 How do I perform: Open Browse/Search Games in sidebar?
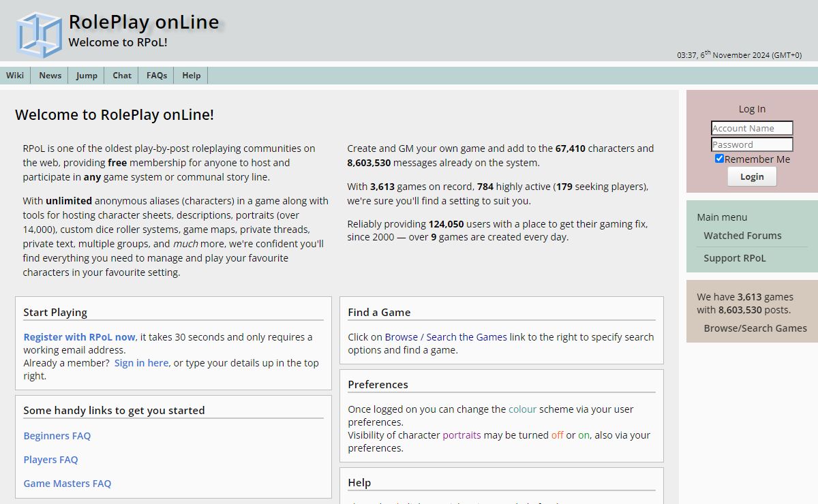(x=755, y=328)
